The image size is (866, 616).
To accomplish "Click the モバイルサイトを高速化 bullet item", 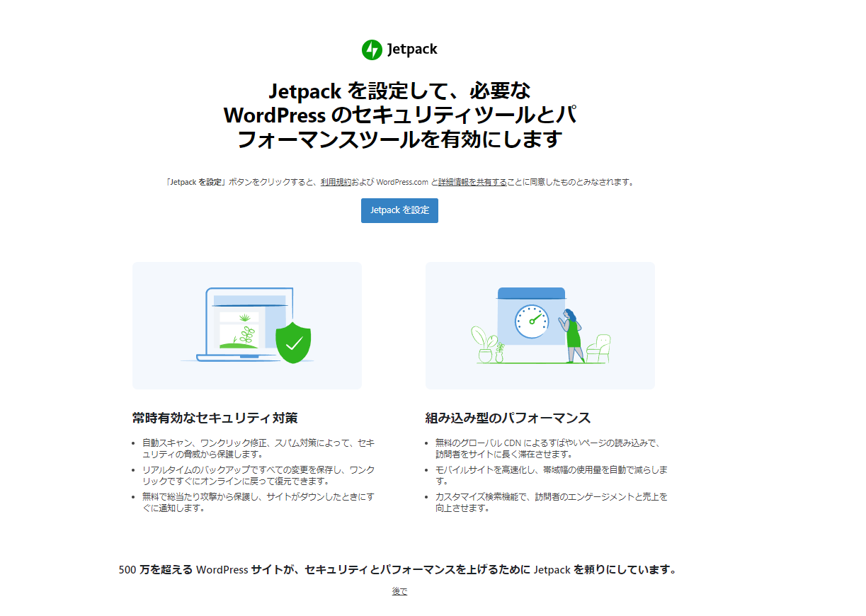I will pyautogui.click(x=551, y=476).
